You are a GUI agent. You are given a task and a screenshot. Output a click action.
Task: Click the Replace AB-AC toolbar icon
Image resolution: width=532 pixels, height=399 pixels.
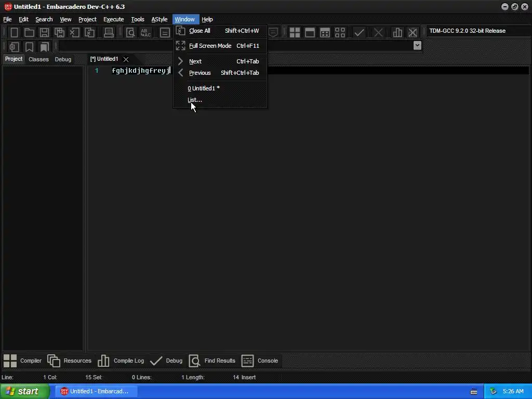(145, 33)
